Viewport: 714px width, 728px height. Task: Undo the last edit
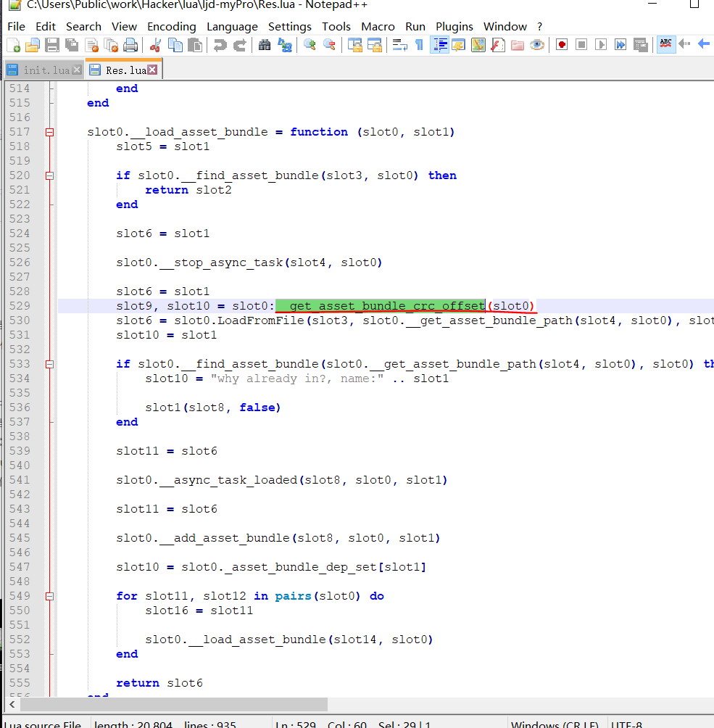[220, 45]
